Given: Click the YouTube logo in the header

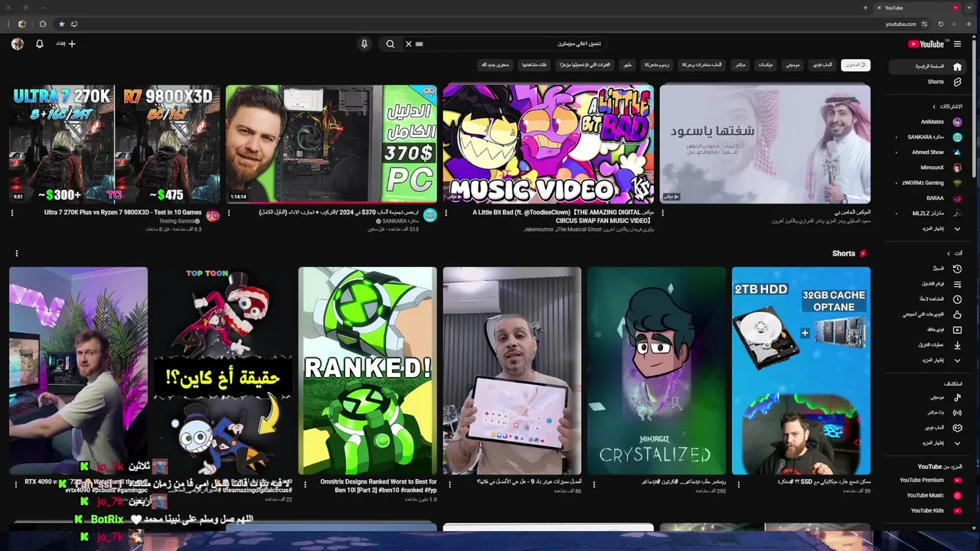Looking at the screenshot, I should [x=926, y=44].
